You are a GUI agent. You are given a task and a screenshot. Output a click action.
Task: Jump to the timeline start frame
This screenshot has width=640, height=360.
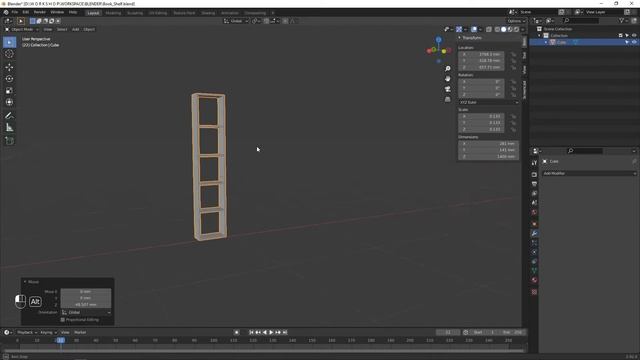click(251, 332)
